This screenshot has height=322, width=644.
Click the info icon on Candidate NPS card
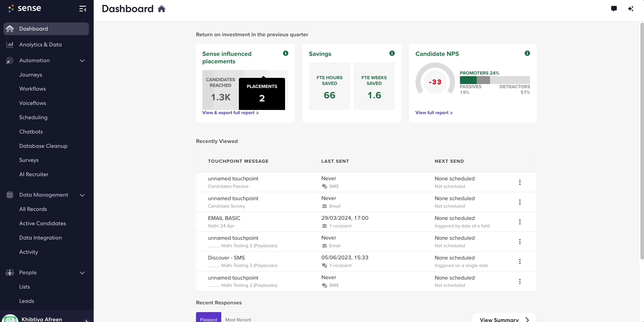[527, 53]
